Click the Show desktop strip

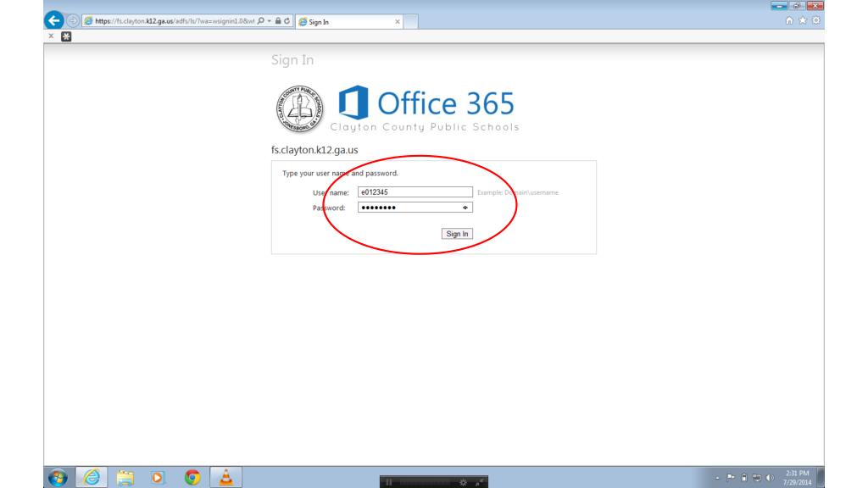point(821,478)
